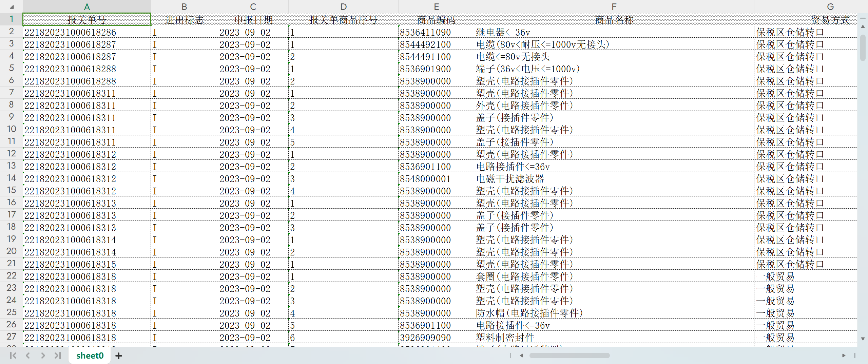Select 一般贸易 cell in row 22

point(806,276)
